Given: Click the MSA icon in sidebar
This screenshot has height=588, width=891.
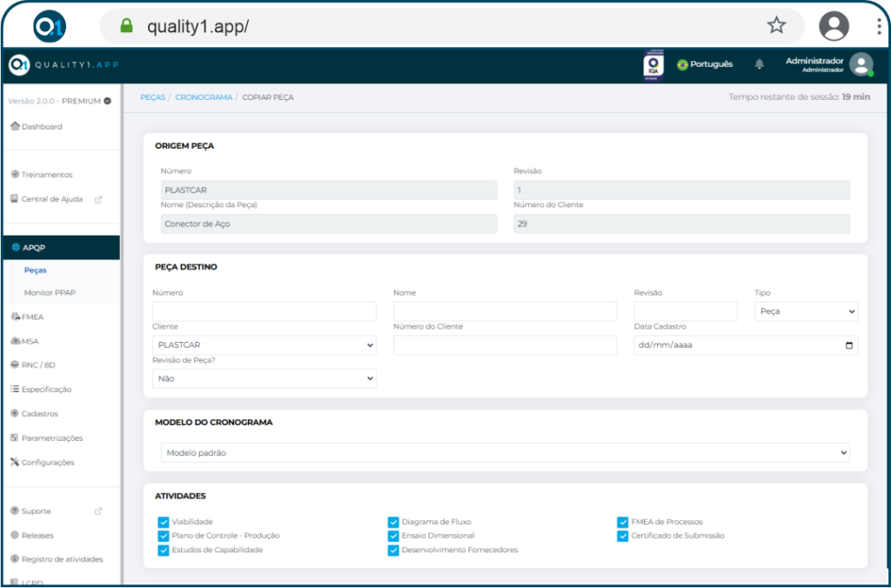Looking at the screenshot, I should click(x=16, y=341).
